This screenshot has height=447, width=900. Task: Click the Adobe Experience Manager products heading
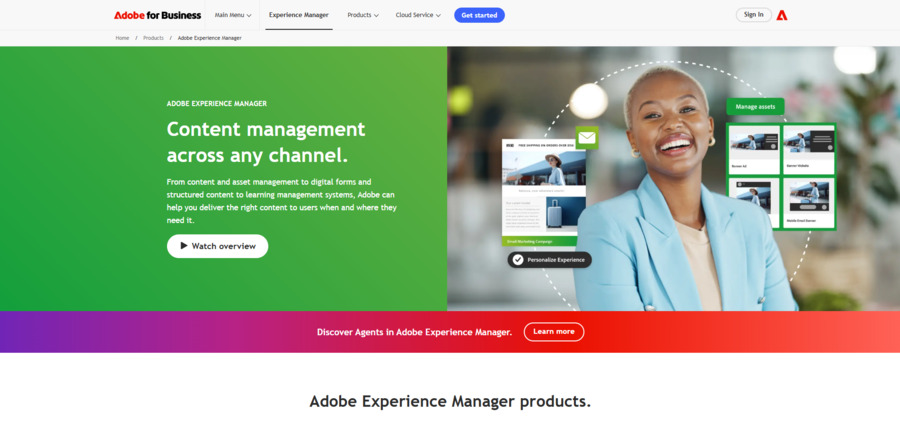[450, 401]
